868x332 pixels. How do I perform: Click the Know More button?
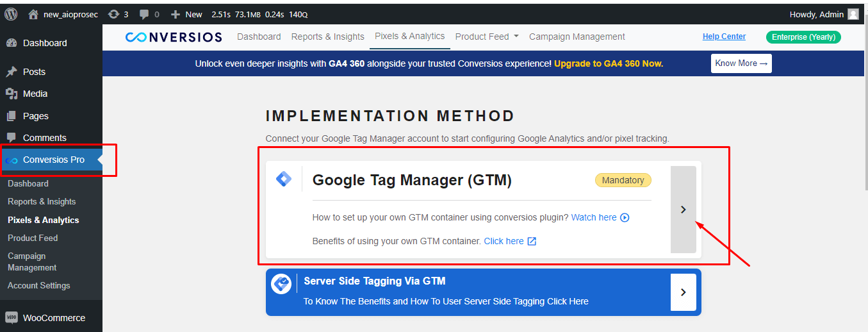[x=741, y=63]
